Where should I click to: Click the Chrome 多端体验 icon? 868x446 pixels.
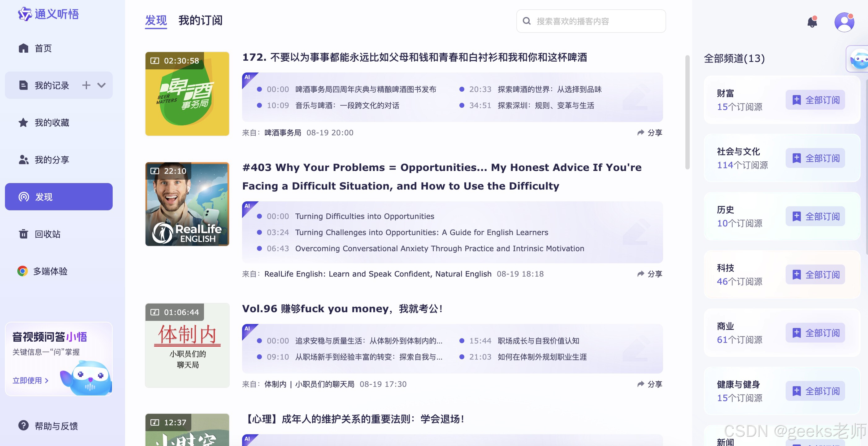(x=23, y=271)
